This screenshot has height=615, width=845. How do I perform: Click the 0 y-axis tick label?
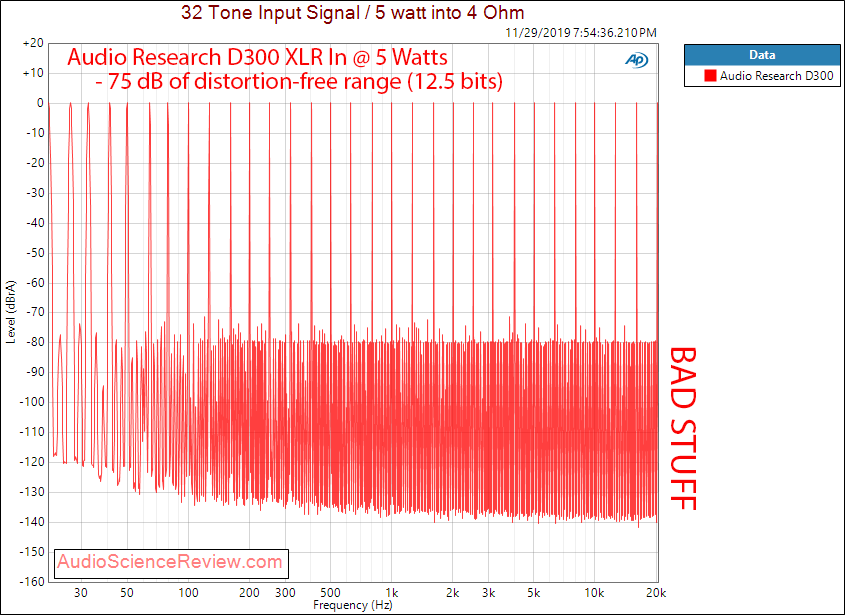[x=40, y=103]
